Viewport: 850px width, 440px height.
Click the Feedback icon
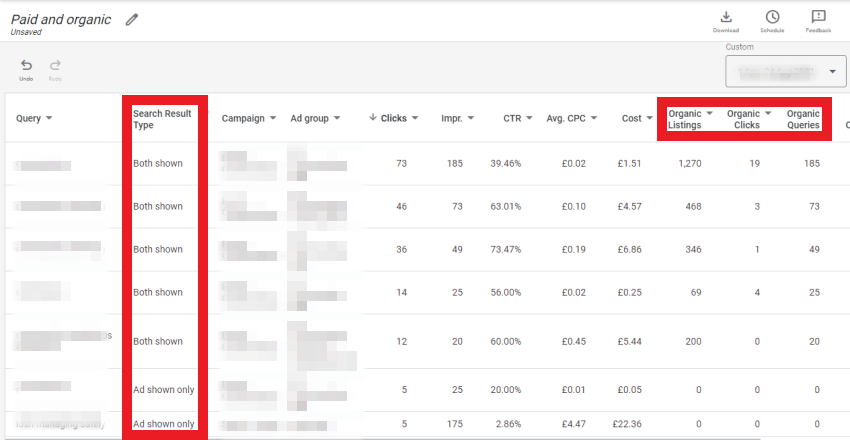[x=818, y=17]
